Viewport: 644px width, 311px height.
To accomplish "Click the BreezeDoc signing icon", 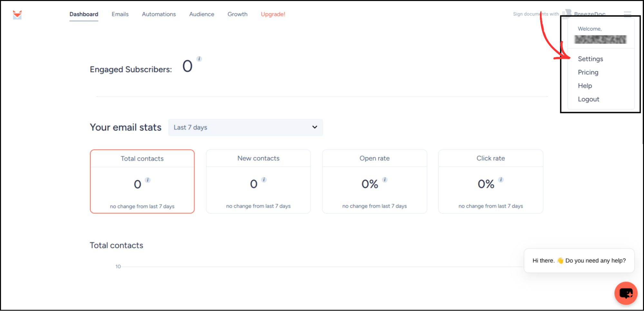I will click(567, 14).
